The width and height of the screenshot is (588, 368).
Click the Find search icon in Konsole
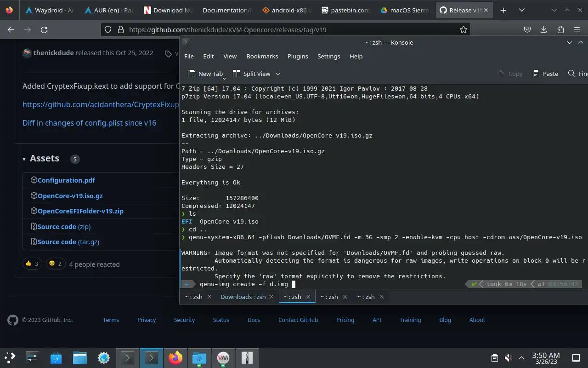coord(572,74)
